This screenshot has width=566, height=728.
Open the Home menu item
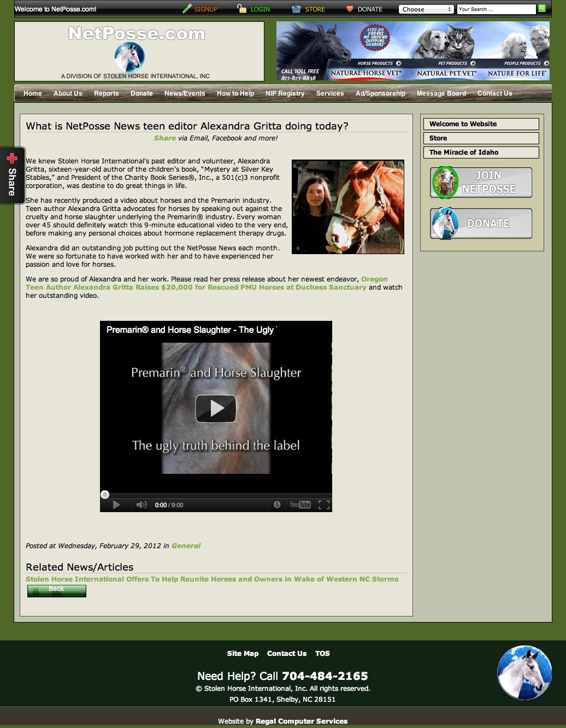tap(33, 93)
